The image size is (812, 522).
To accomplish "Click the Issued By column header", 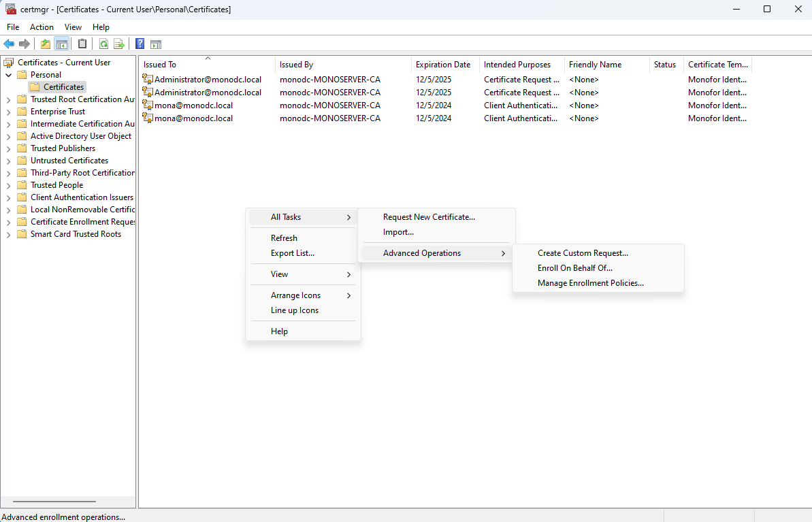I will [x=296, y=65].
